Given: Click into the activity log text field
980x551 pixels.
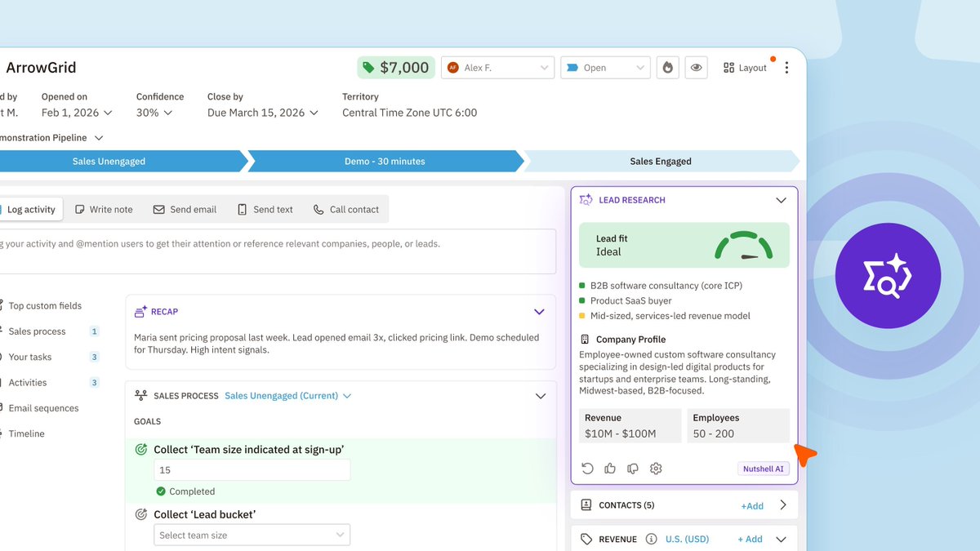Looking at the screenshot, I should (278, 251).
